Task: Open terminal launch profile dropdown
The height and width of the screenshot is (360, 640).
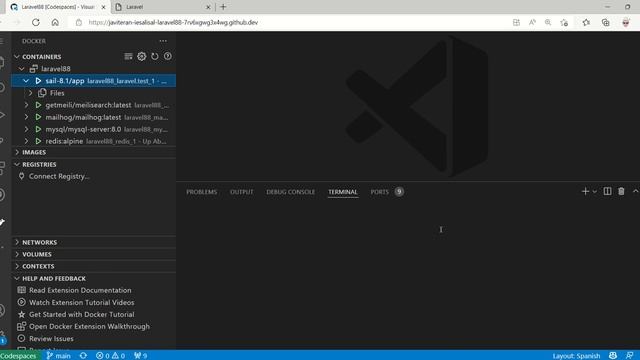Action: click(x=594, y=191)
